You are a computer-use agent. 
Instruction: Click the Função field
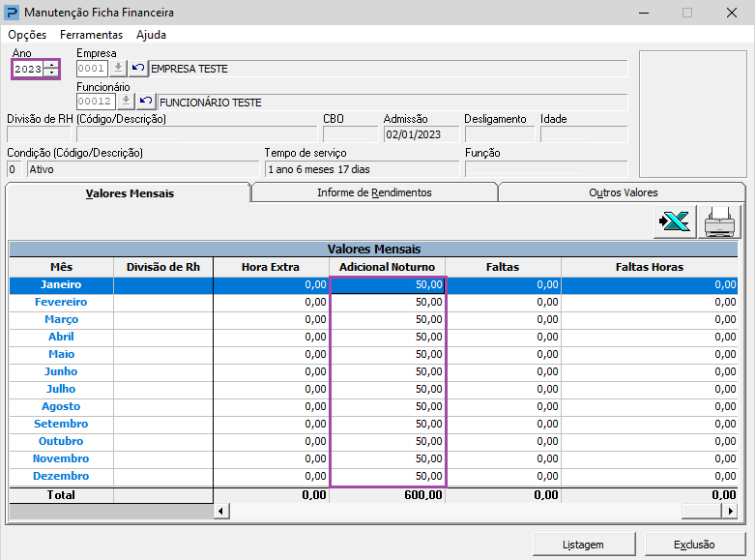pyautogui.click(x=546, y=169)
